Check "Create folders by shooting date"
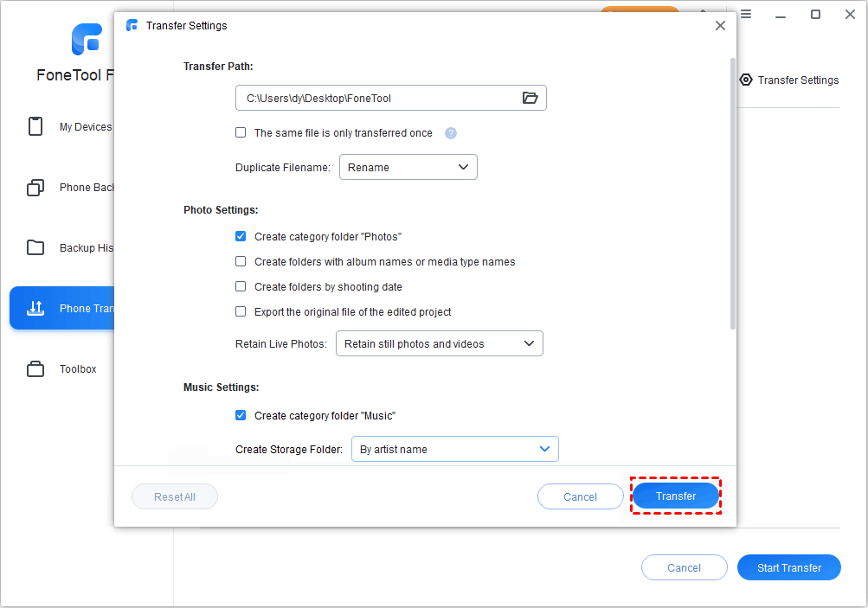Screen dimensions: 868x608 point(241,286)
